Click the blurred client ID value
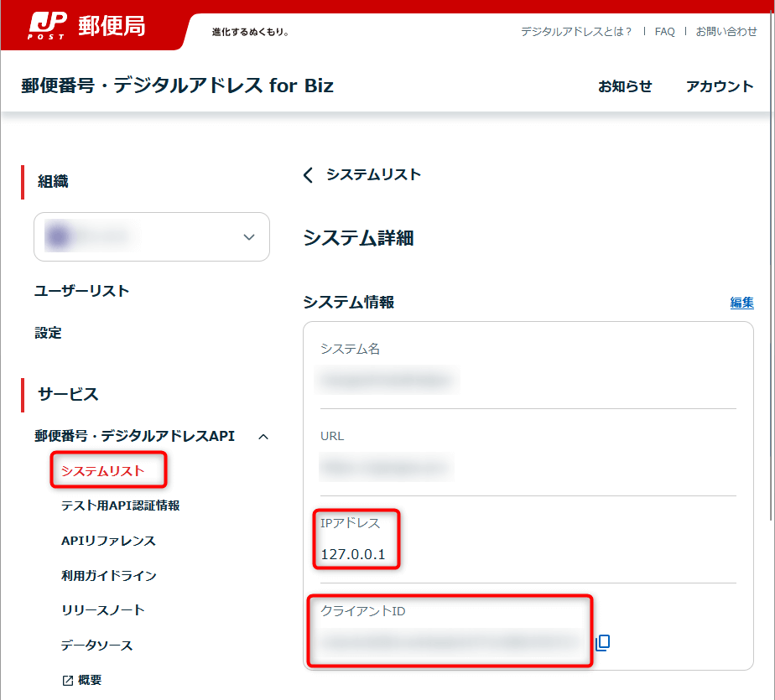The image size is (775, 700). point(450,642)
